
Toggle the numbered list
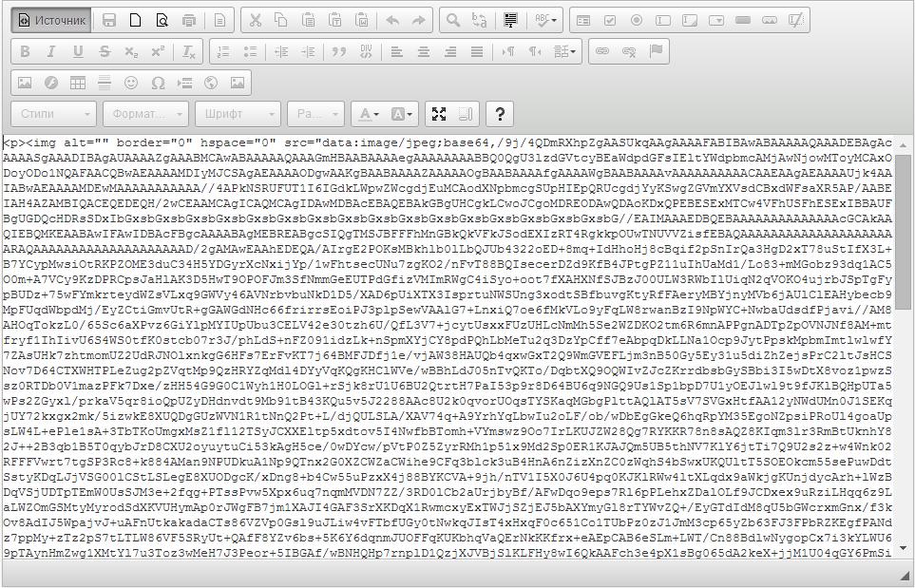coord(223,51)
